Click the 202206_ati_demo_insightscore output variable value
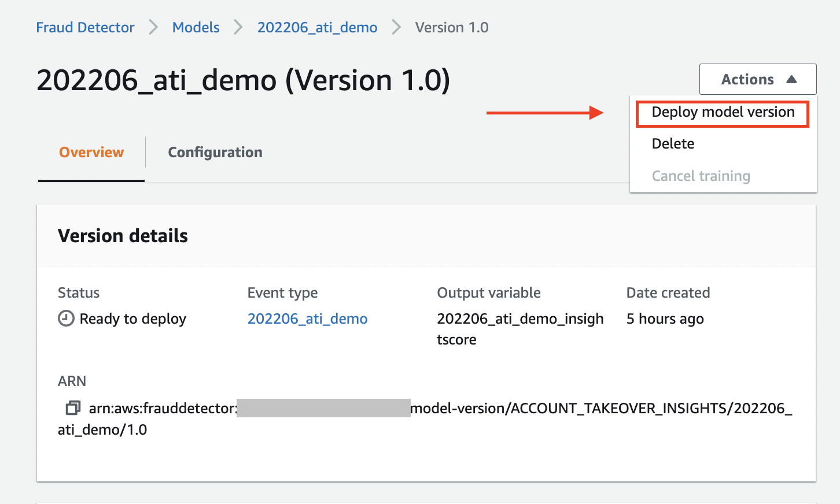 coord(520,329)
